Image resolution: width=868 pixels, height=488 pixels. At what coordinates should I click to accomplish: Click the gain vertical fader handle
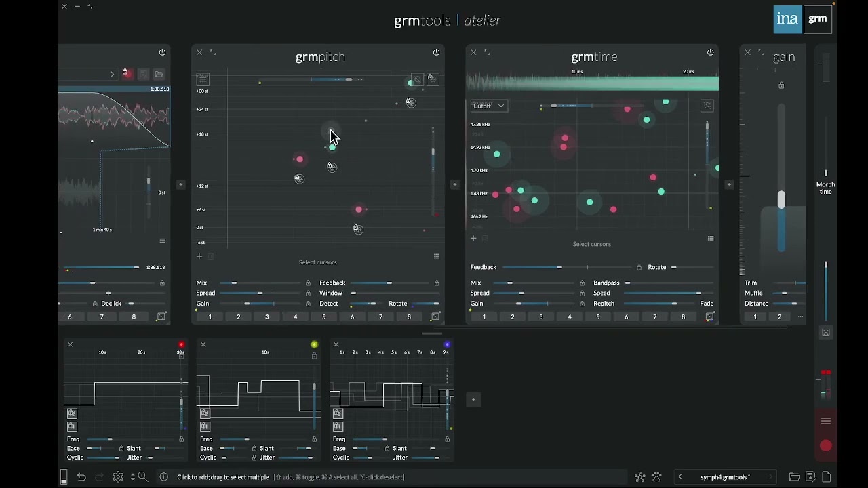click(x=781, y=200)
